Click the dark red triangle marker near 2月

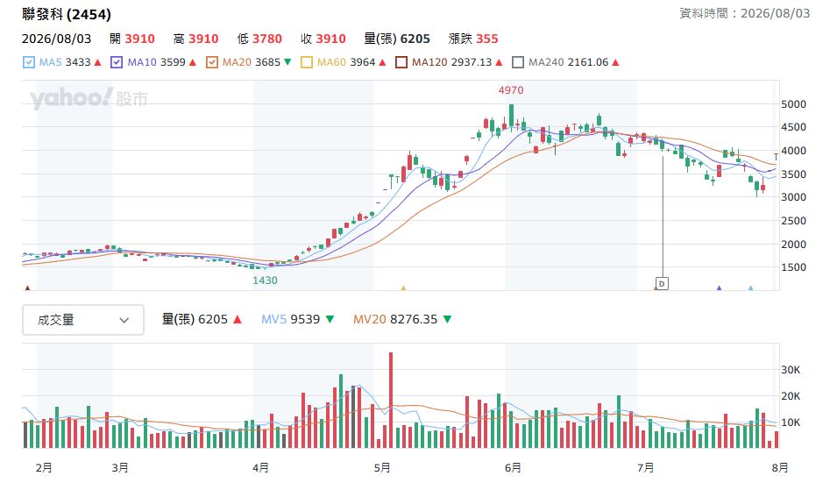[27, 288]
